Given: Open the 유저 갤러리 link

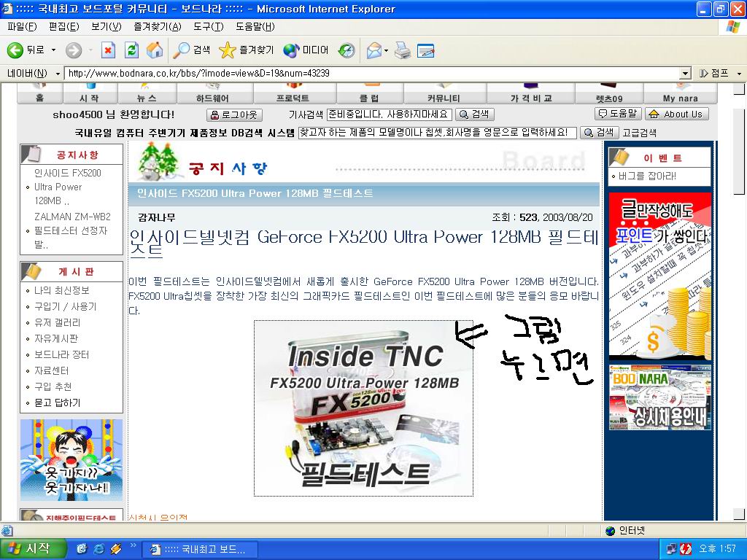Looking at the screenshot, I should (57, 323).
